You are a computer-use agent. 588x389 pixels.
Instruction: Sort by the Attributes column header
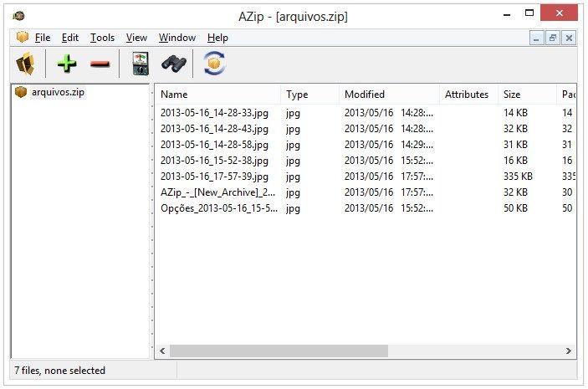coord(468,95)
